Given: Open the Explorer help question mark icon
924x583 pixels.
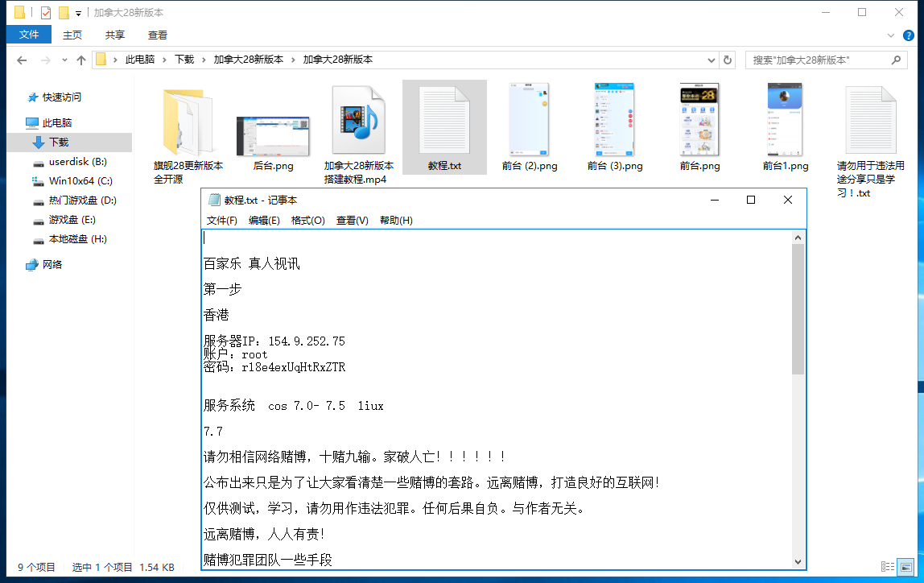Looking at the screenshot, I should [x=908, y=35].
